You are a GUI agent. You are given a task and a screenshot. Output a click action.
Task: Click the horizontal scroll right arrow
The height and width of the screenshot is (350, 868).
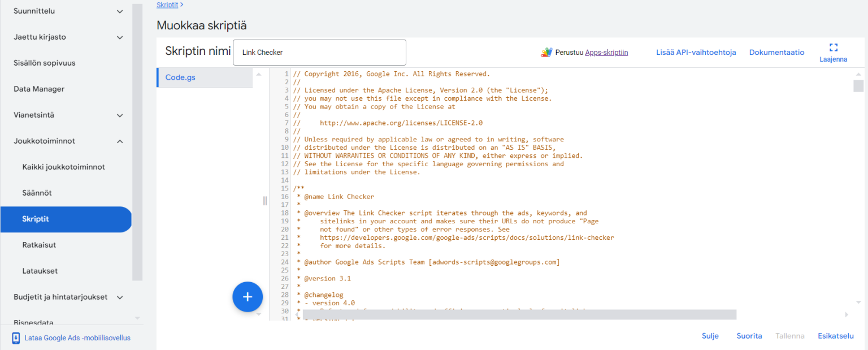847,314
